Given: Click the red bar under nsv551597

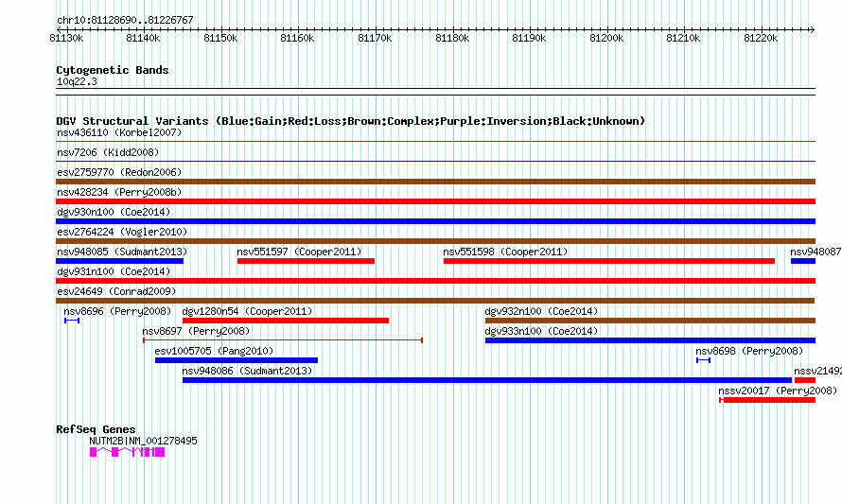Looking at the screenshot, I should [307, 261].
